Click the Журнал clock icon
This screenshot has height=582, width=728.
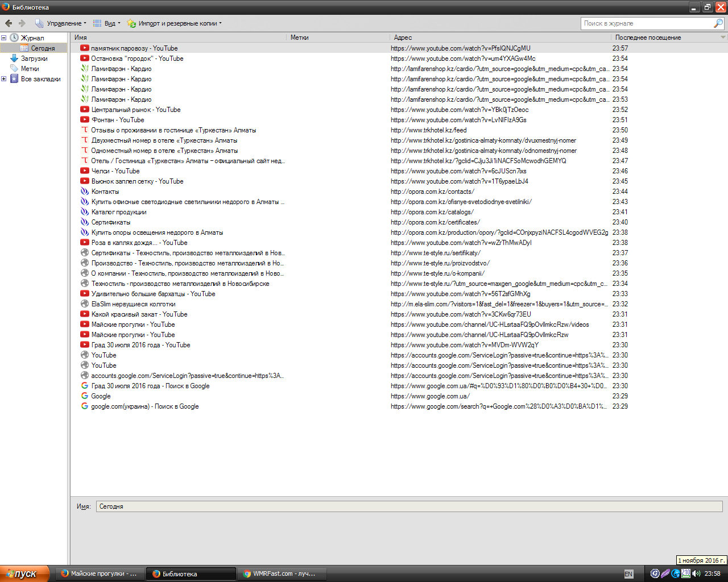pos(14,38)
